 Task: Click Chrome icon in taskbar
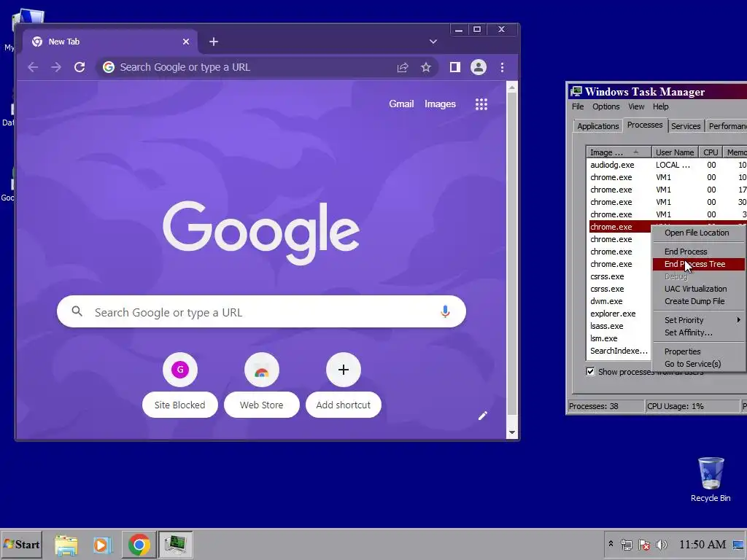(x=139, y=545)
